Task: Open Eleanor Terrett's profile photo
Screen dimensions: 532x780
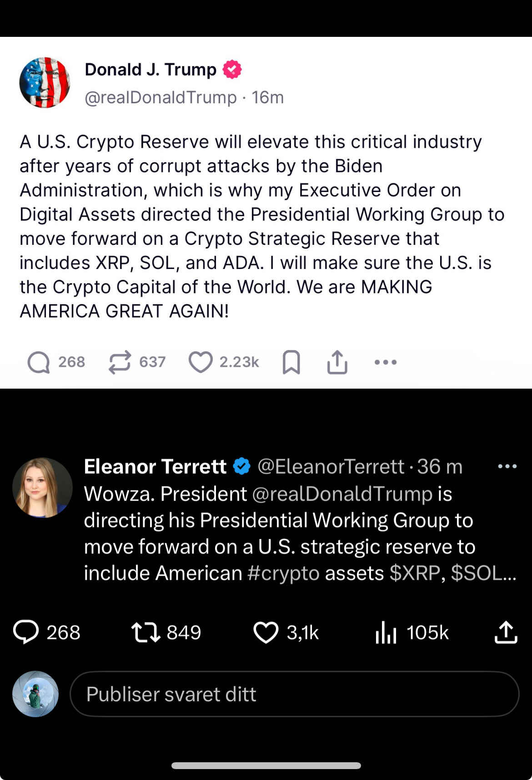Action: (42, 487)
